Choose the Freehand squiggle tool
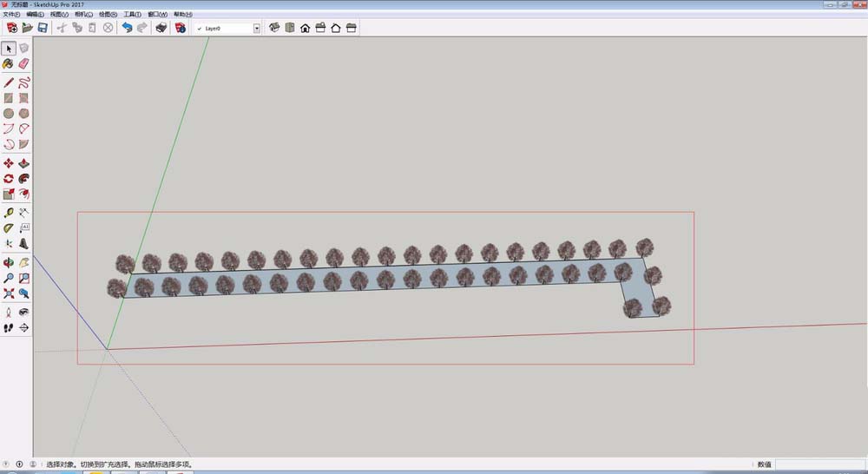The width and height of the screenshot is (868, 474). [23, 83]
